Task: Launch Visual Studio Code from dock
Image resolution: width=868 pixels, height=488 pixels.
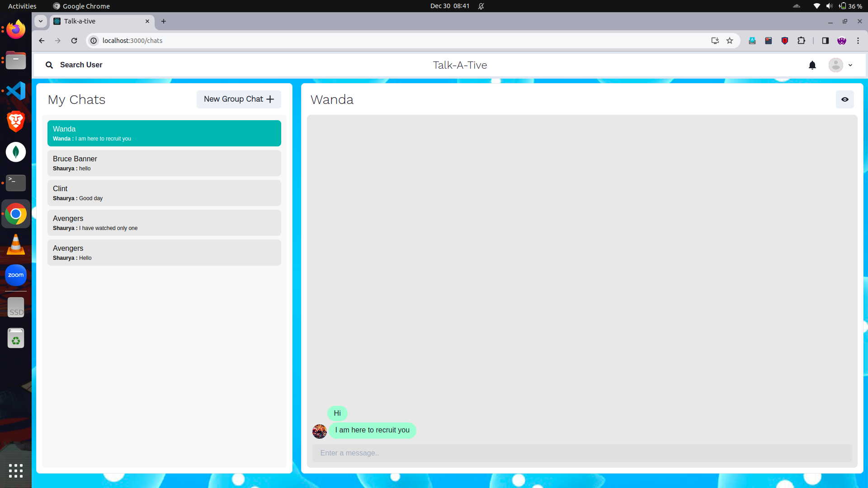Action: coord(16,91)
